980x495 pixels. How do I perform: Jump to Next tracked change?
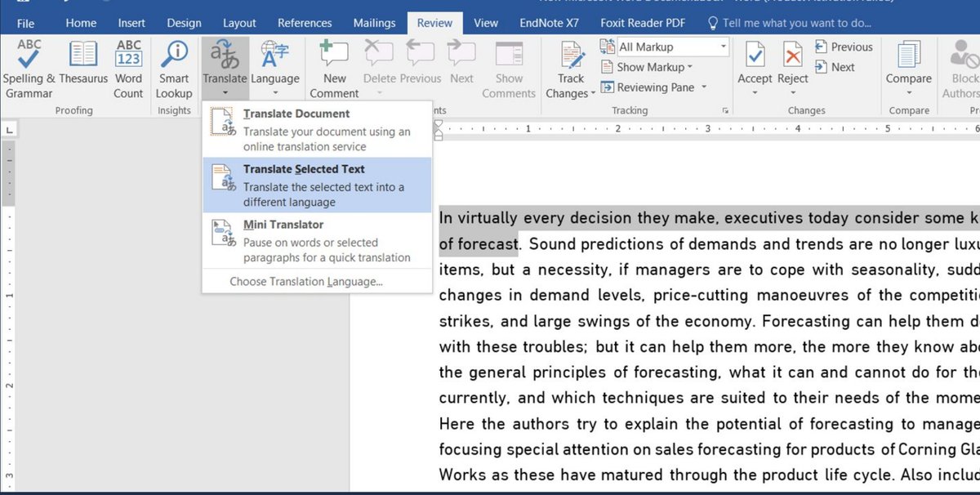tap(835, 67)
